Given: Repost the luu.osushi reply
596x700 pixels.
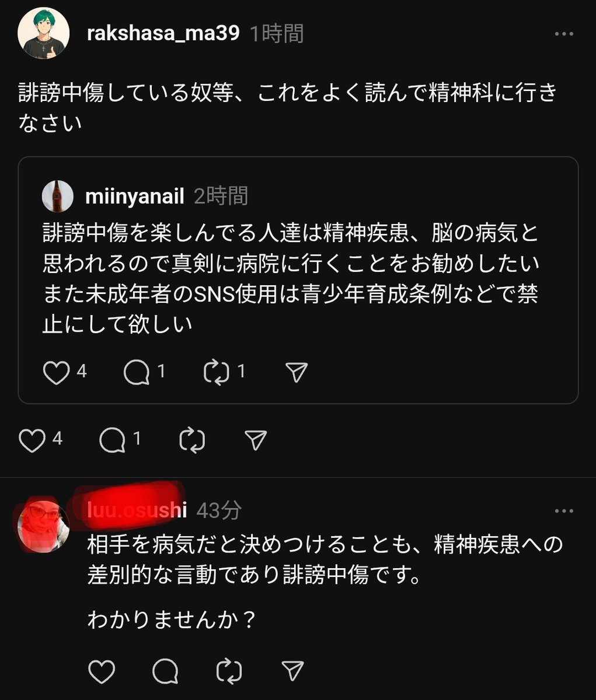Looking at the screenshot, I should (x=229, y=671).
